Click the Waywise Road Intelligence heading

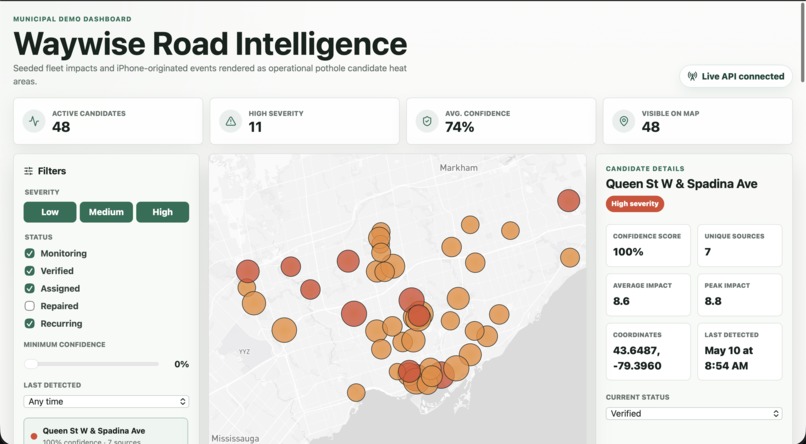[210, 44]
